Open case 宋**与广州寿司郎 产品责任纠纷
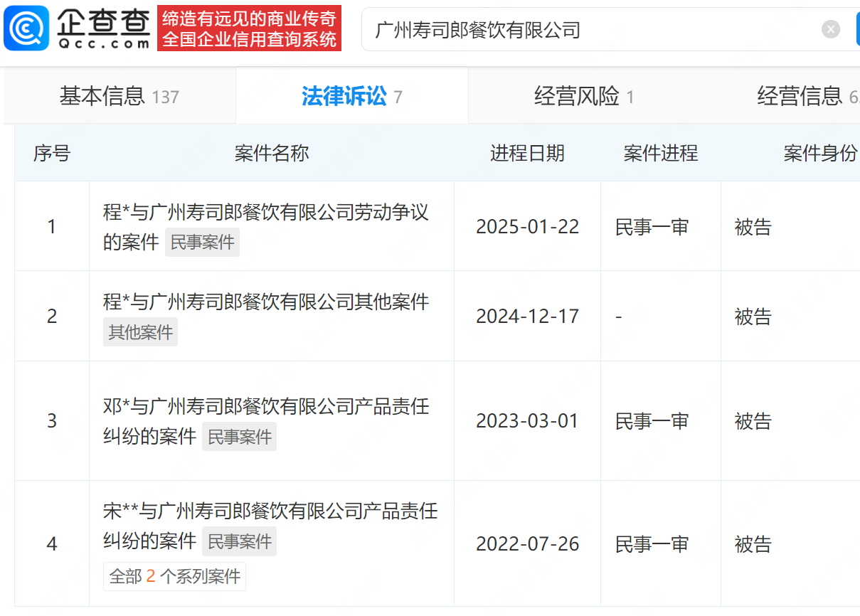 click(x=270, y=525)
